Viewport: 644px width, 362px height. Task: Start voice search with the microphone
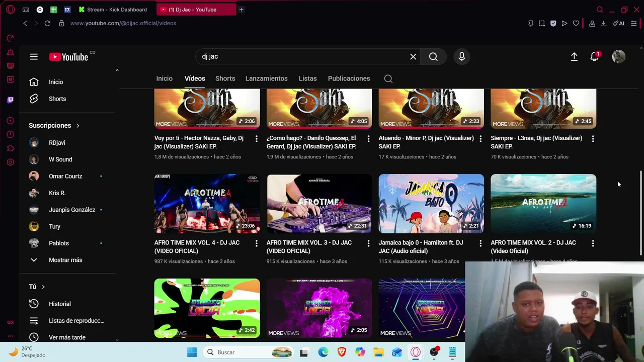click(x=462, y=57)
